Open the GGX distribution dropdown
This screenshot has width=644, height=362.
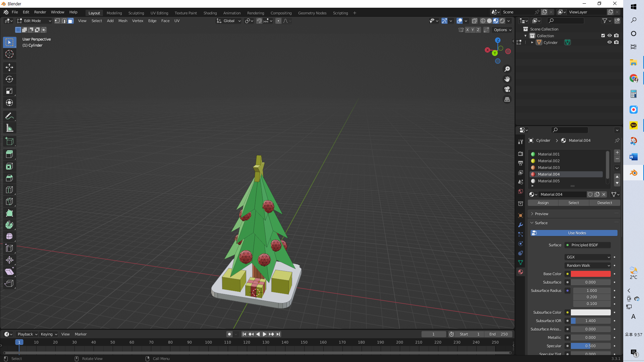(588, 257)
